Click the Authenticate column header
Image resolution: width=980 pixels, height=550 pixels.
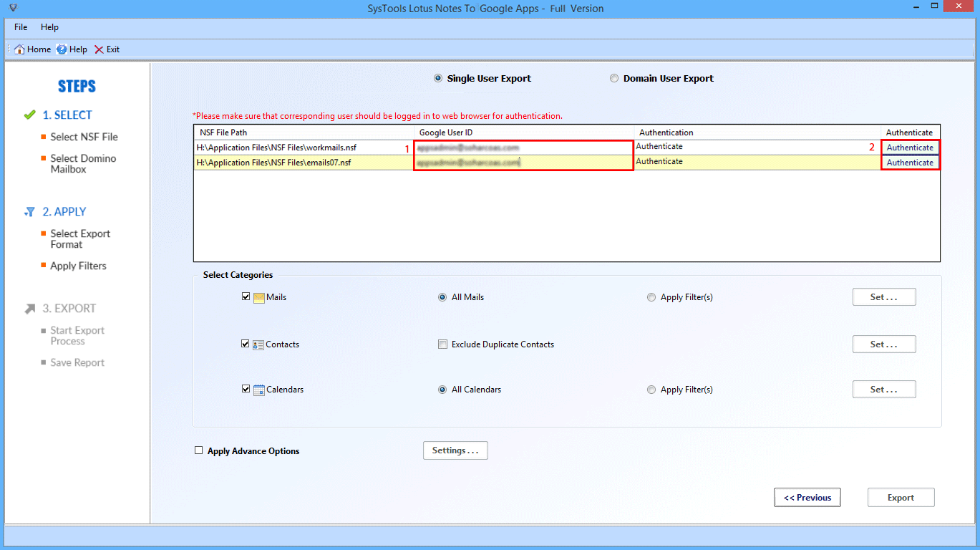(x=910, y=132)
